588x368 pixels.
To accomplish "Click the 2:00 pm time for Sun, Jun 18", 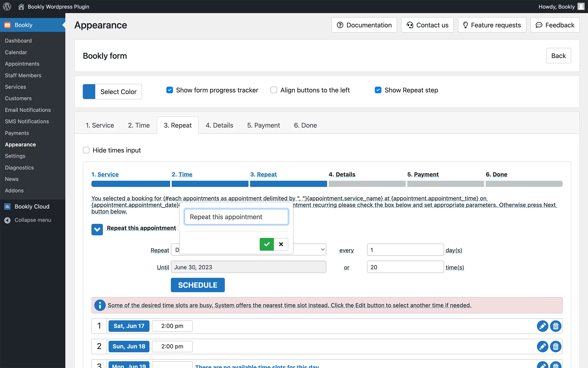I will pos(172,347).
